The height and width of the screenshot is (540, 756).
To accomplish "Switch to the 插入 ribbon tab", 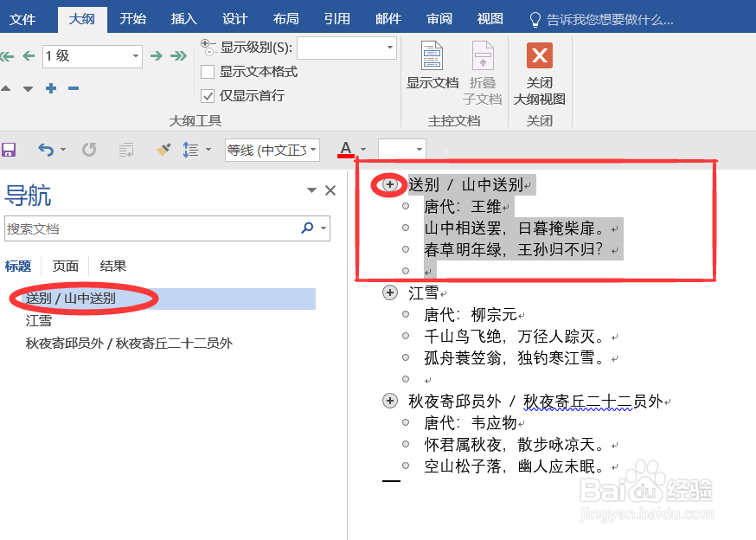I will pos(183,17).
